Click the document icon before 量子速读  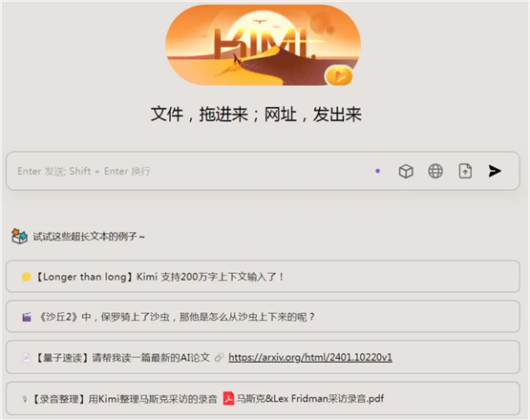[26, 358]
